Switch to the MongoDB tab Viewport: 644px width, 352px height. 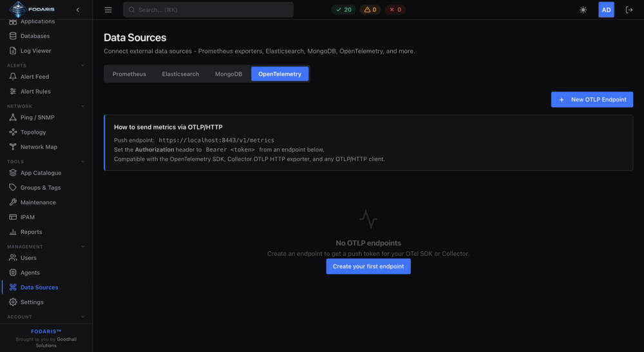click(229, 74)
